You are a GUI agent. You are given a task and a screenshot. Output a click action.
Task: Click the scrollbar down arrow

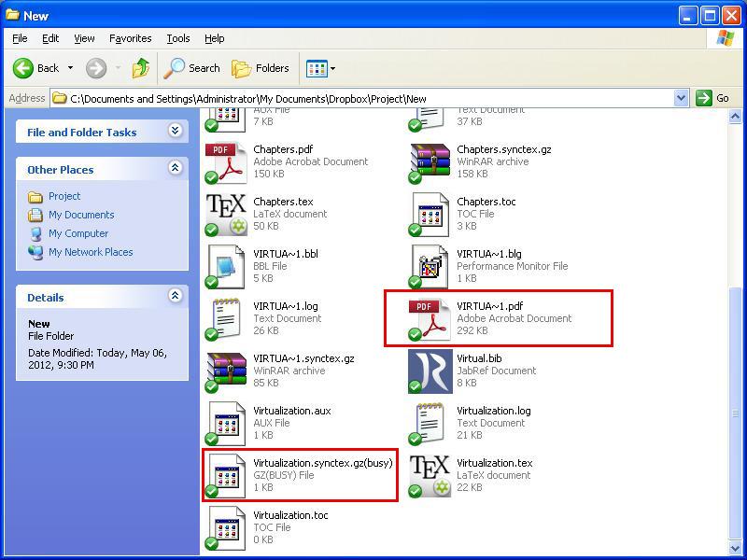735,547
